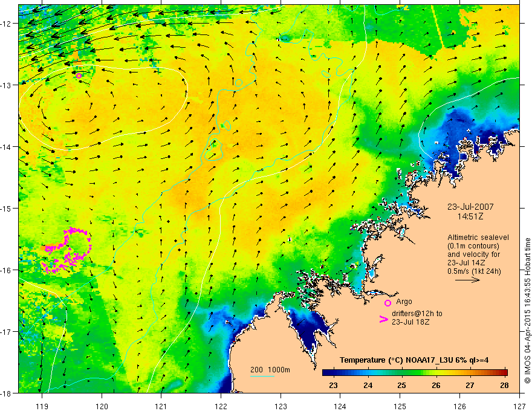Click the '200 1000m' bathymetry label
The height and width of the screenshot is (411, 532).
[270, 370]
